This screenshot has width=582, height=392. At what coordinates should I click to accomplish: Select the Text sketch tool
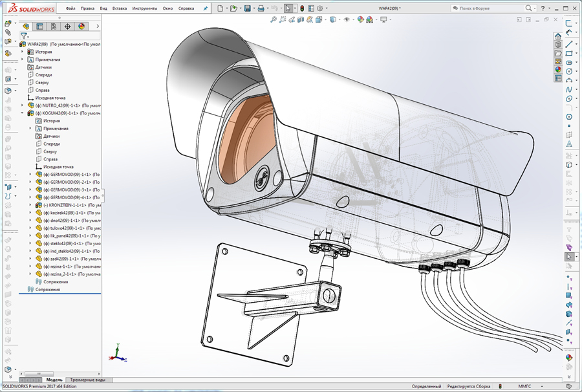point(568,144)
